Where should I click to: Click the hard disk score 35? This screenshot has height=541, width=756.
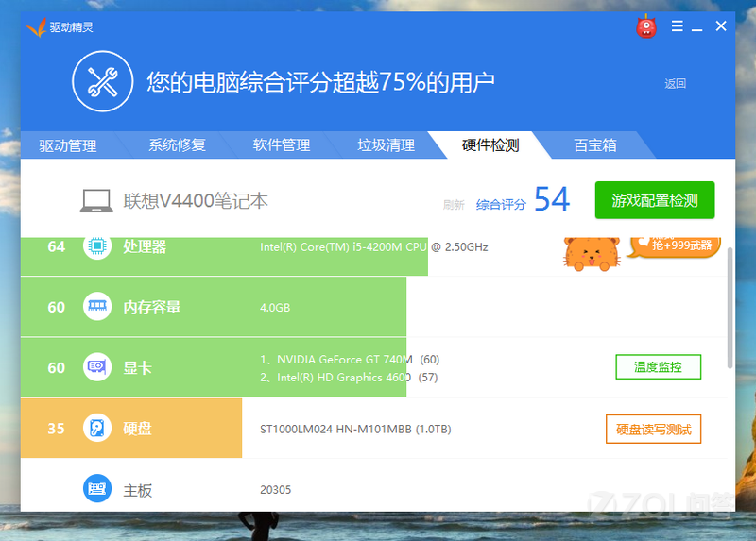coord(56,429)
